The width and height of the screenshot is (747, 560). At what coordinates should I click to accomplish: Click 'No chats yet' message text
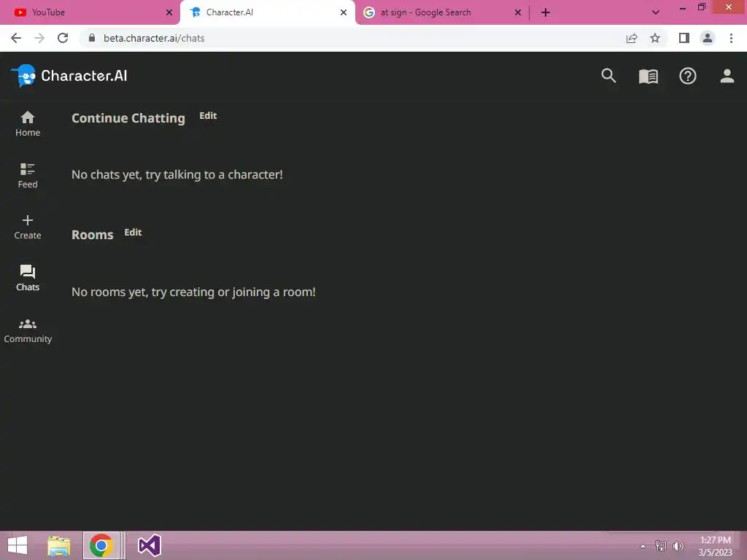[x=177, y=175]
